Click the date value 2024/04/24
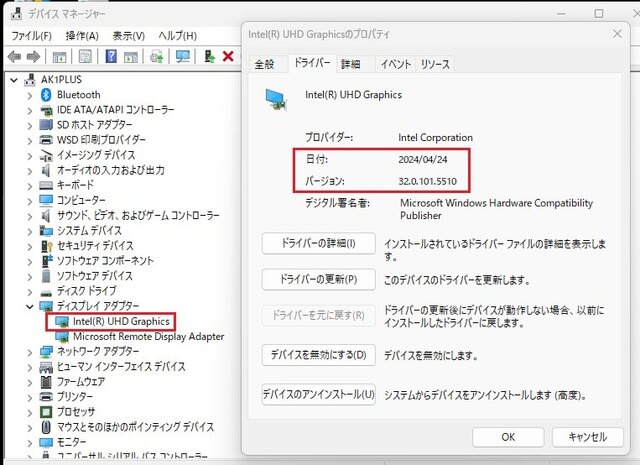The height and width of the screenshot is (465, 640). 423,160
